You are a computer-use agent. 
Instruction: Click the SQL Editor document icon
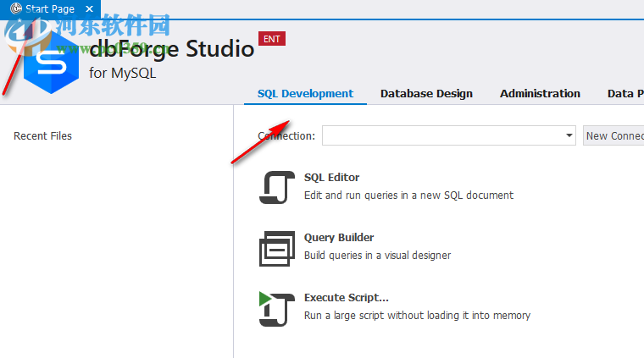277,187
